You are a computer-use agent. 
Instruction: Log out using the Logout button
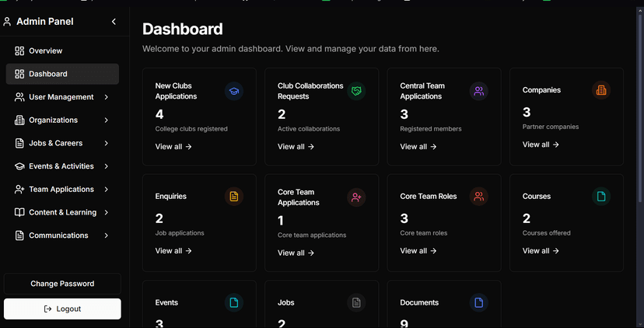tap(62, 309)
